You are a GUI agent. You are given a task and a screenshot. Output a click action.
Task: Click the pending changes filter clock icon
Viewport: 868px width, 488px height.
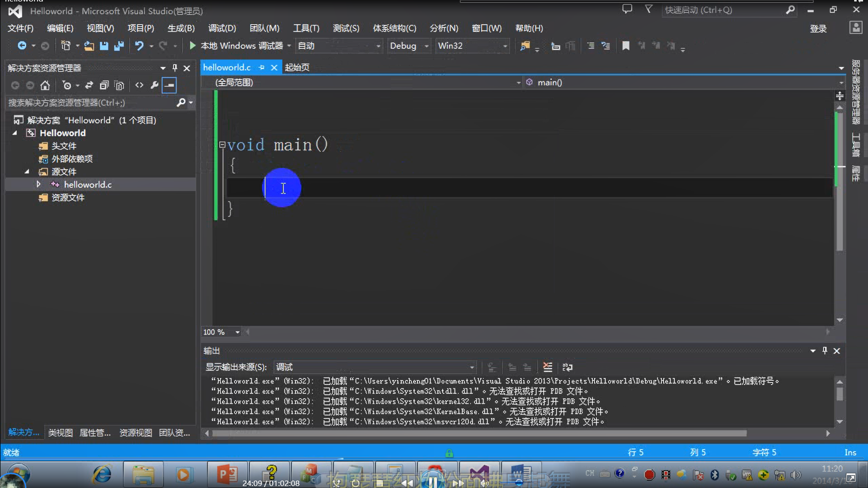point(67,85)
